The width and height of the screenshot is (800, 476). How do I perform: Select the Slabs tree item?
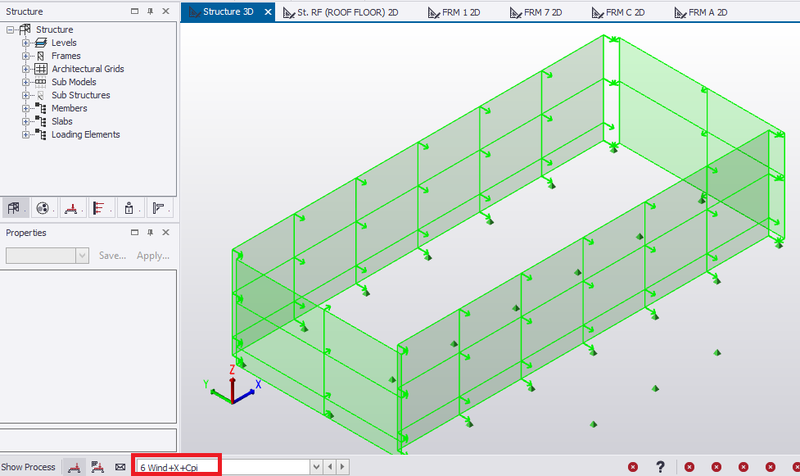click(x=62, y=121)
